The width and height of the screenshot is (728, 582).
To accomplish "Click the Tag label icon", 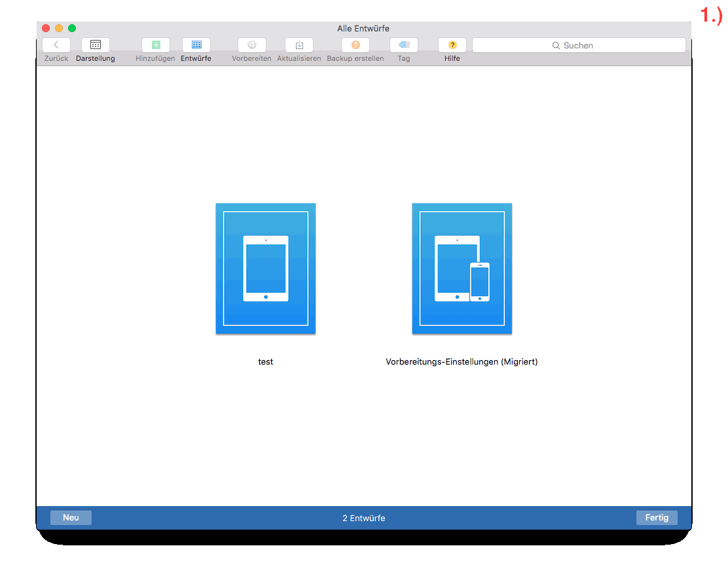I will (403, 45).
